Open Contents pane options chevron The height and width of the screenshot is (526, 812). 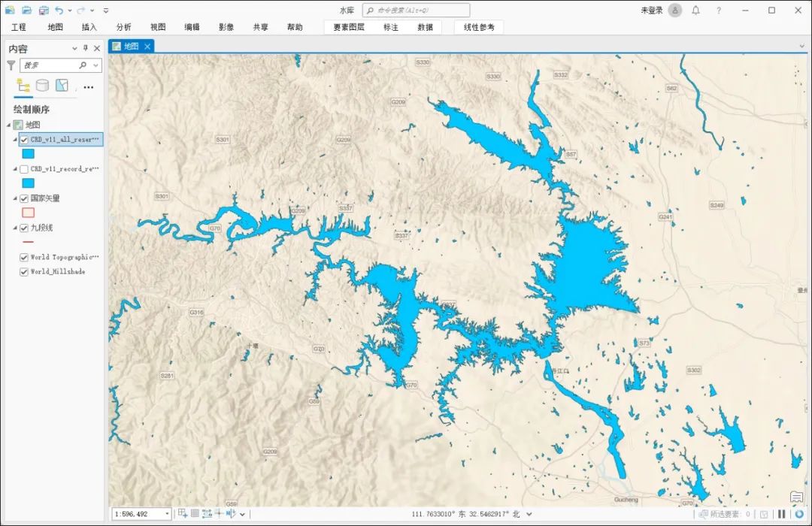[74, 48]
